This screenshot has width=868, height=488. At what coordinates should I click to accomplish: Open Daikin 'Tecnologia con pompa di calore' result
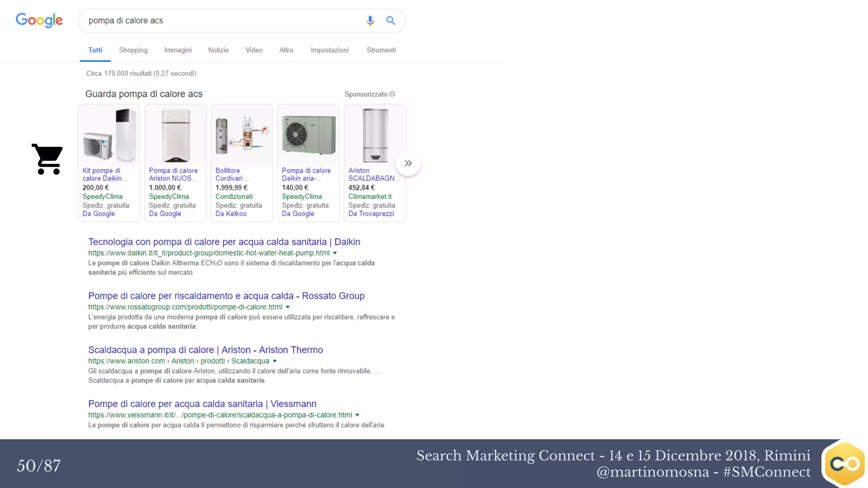tap(224, 242)
